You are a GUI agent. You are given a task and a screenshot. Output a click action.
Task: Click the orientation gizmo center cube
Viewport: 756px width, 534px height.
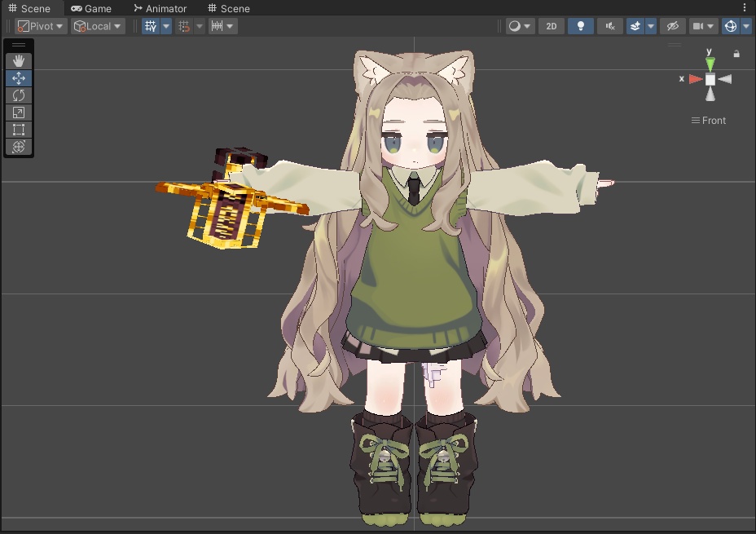710,79
